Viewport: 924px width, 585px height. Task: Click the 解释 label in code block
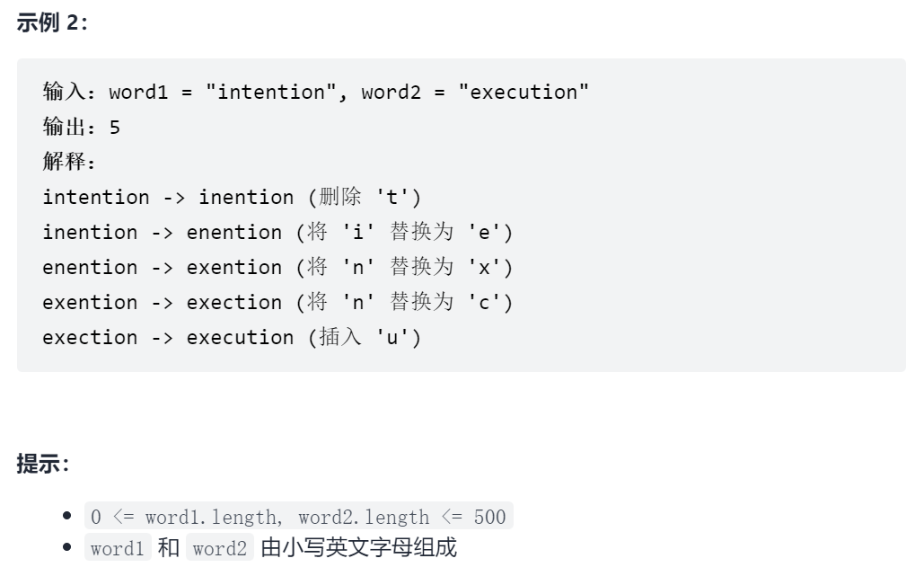pyautogui.click(x=69, y=161)
